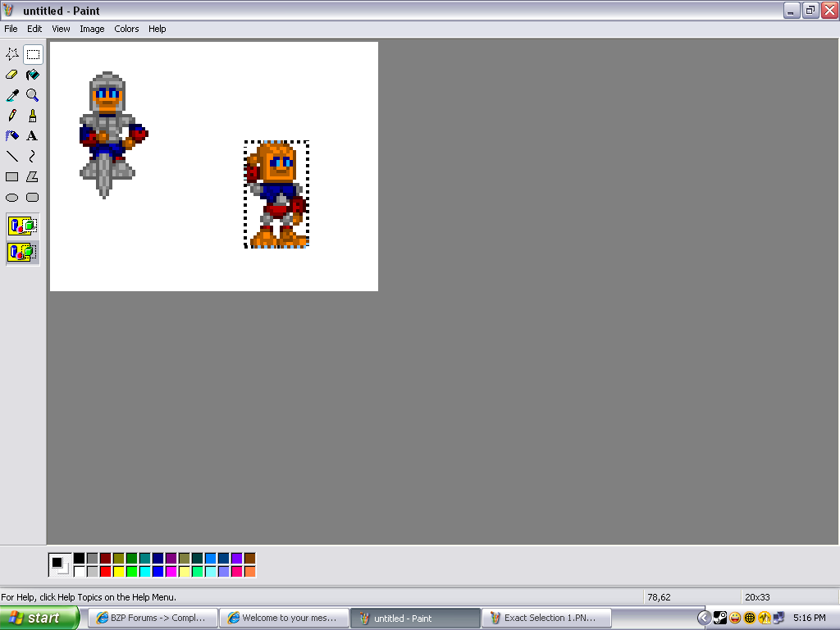840x630 pixels.
Task: Pick the dark gray color swatch
Action: (x=92, y=559)
